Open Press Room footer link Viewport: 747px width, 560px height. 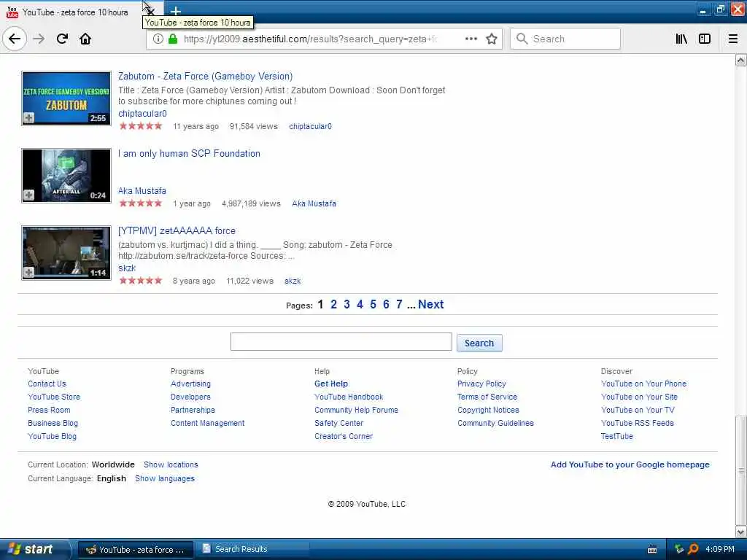click(49, 410)
